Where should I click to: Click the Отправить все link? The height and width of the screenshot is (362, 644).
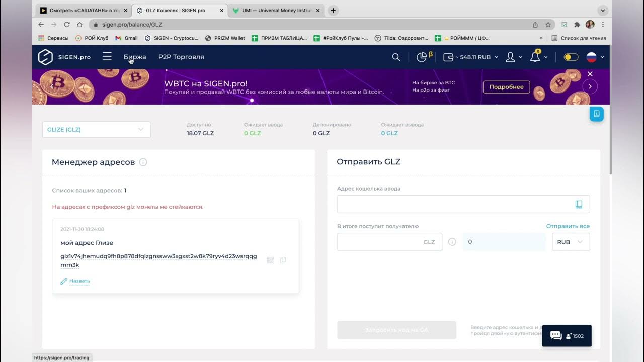(x=568, y=226)
